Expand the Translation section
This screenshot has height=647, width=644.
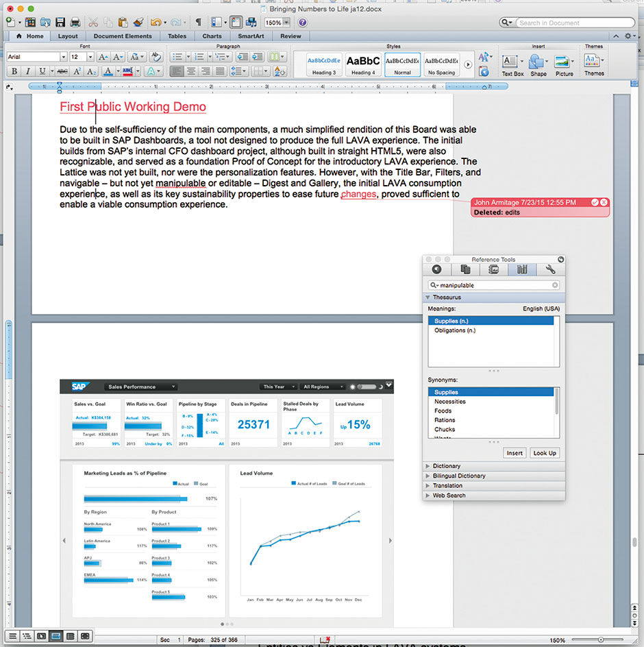[x=428, y=486]
